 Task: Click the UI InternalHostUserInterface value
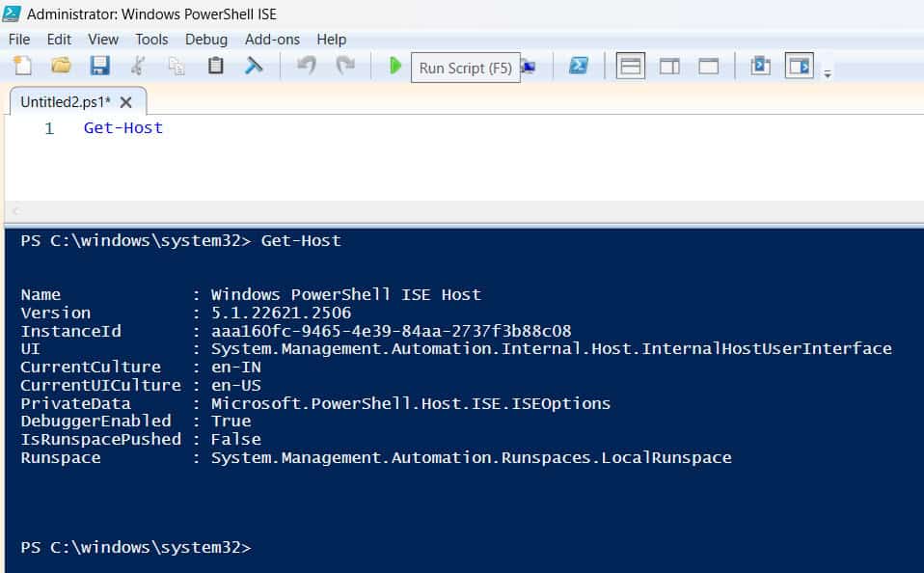pos(552,348)
